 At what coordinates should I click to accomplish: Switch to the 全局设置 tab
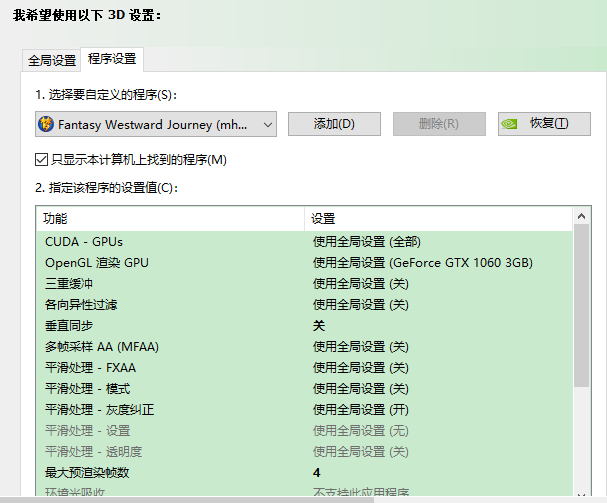coord(51,61)
